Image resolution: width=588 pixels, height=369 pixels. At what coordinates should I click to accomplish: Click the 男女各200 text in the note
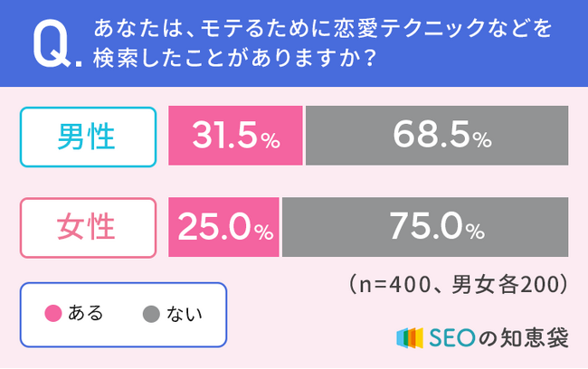pos(511,284)
